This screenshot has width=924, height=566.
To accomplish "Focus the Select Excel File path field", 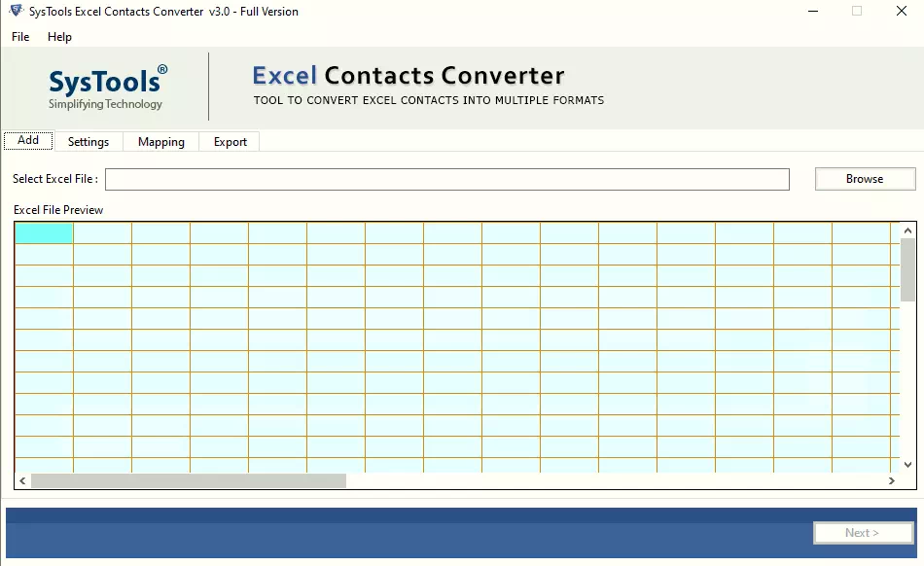I will 447,179.
